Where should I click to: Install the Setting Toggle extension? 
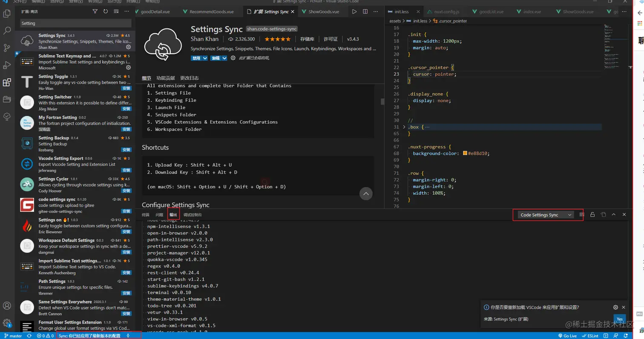[x=126, y=88]
